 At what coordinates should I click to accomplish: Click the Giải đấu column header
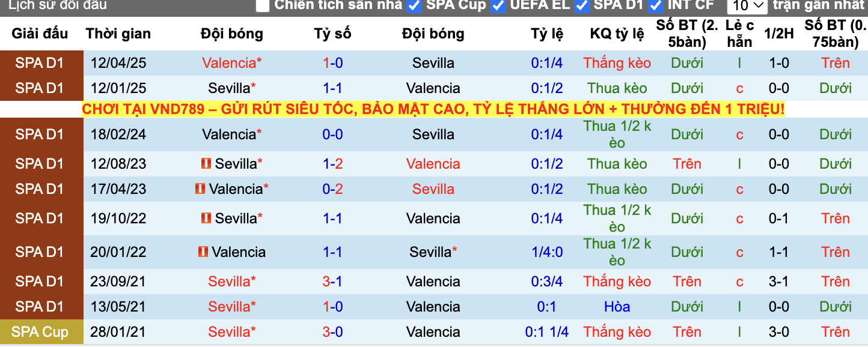[x=41, y=34]
